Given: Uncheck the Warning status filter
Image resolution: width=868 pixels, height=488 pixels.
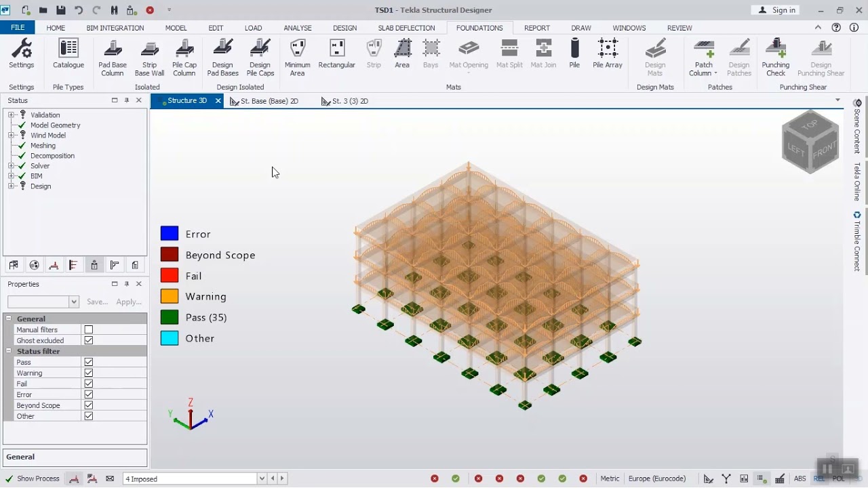Looking at the screenshot, I should pos(89,373).
